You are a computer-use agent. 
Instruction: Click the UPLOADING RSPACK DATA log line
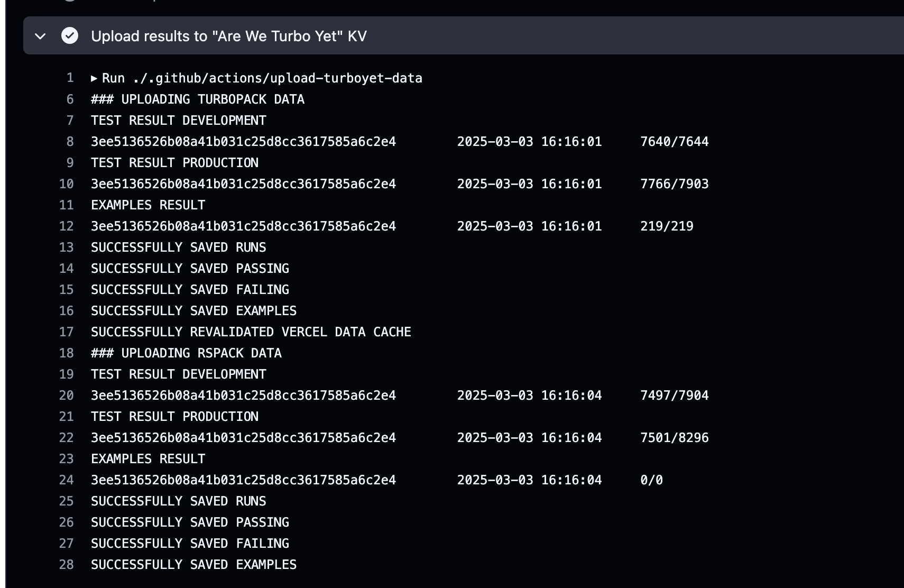(186, 353)
